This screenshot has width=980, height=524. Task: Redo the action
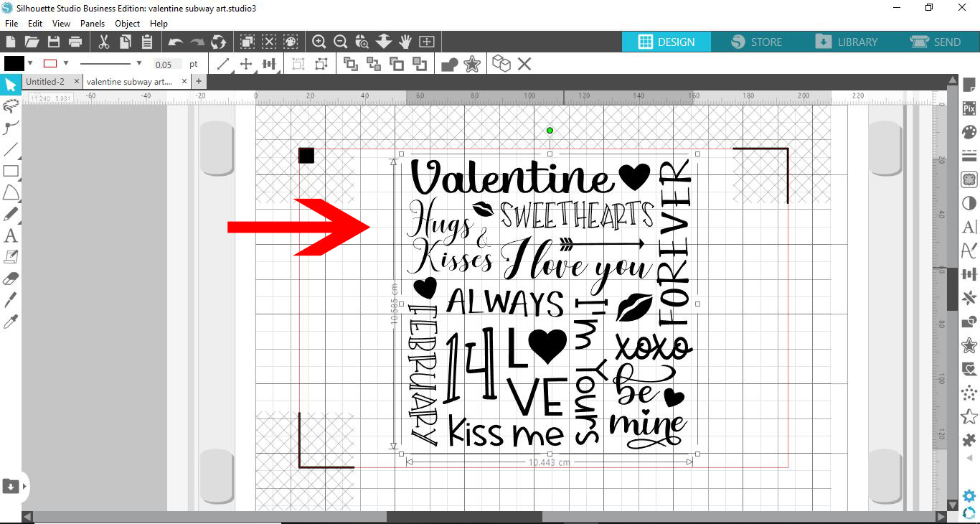(x=197, y=42)
